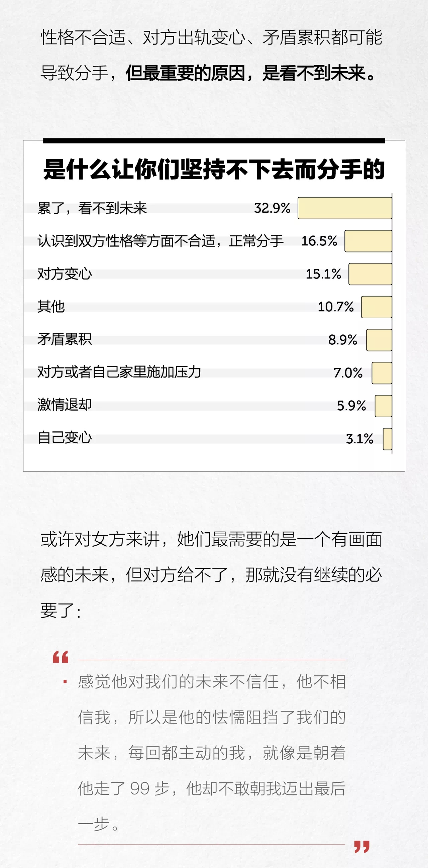Screen dimensions: 428x868
Task: Click the label 对方或者自己家里施加压力
Action: (x=119, y=372)
